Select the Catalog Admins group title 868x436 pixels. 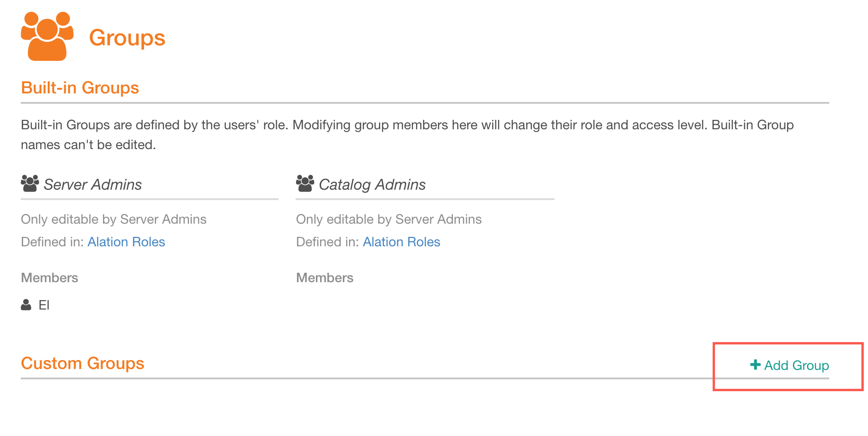[x=372, y=184]
